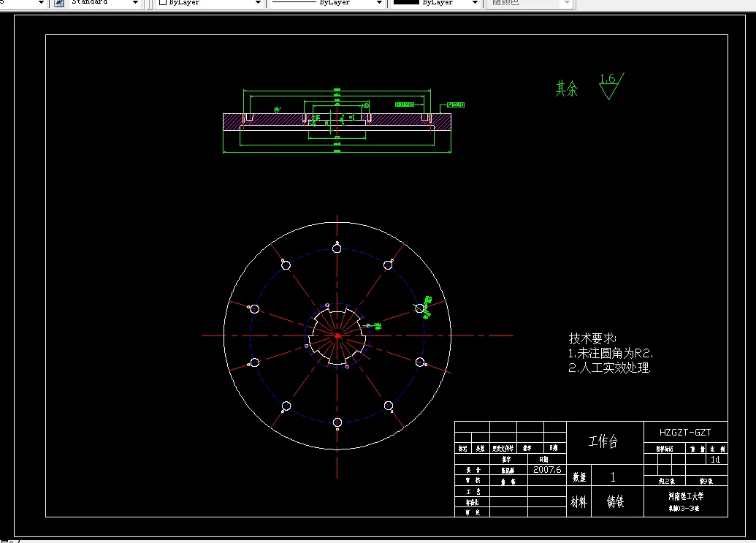The image size is (756, 543).
Task: Select the 工作台 title block text
Action: pos(603,441)
